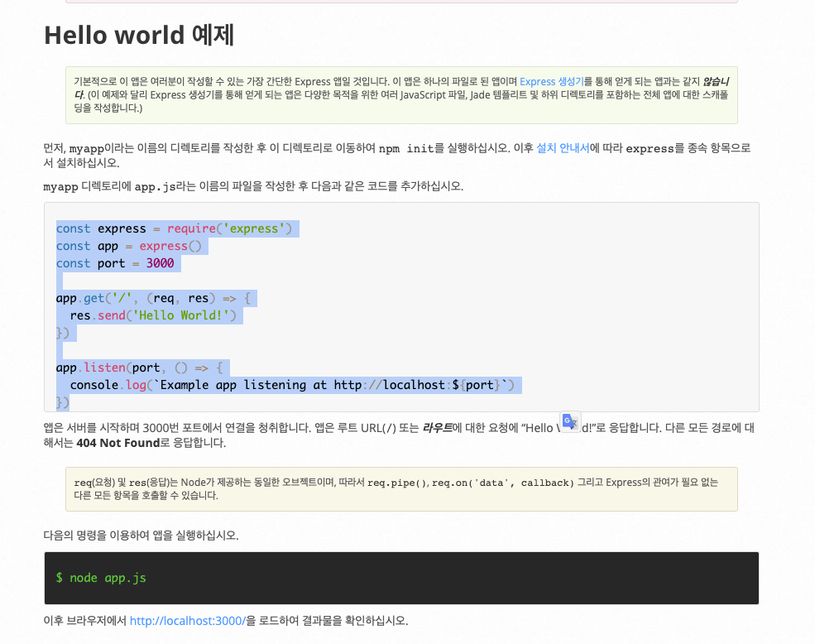
Task: Click the code line 'const port = 3000'
Action: coord(115,263)
